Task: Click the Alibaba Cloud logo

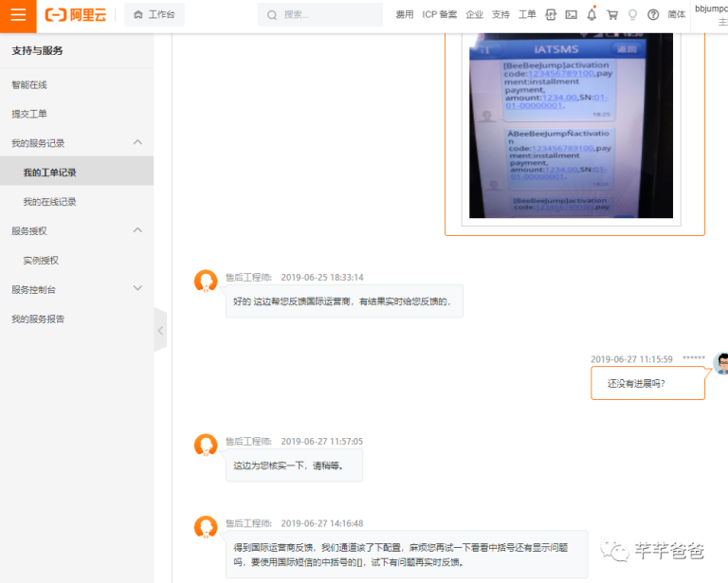Action: tap(76, 15)
